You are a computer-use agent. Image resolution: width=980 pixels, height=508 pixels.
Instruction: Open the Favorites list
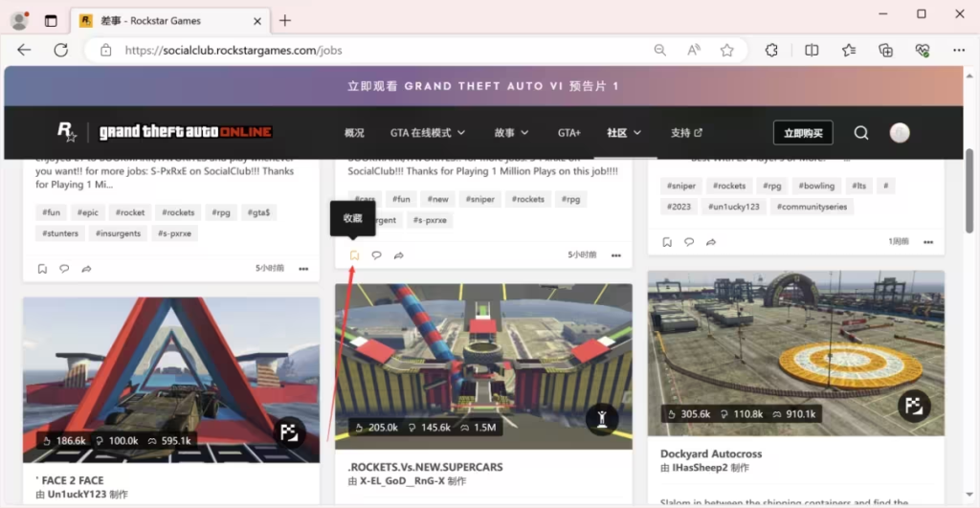point(849,50)
